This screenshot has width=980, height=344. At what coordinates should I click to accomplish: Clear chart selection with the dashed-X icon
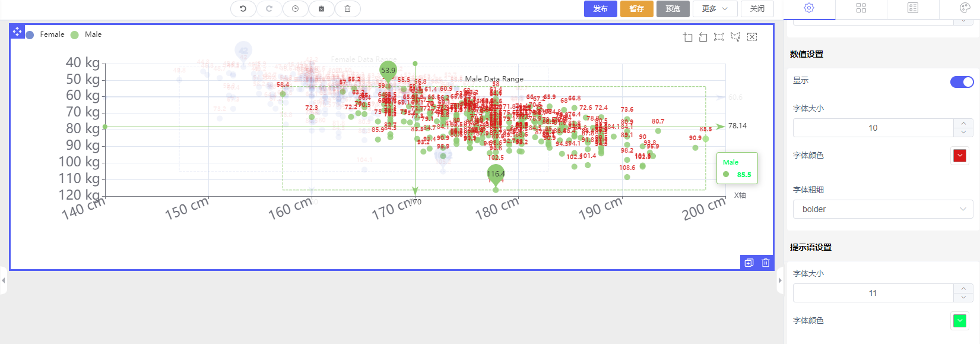[752, 37]
